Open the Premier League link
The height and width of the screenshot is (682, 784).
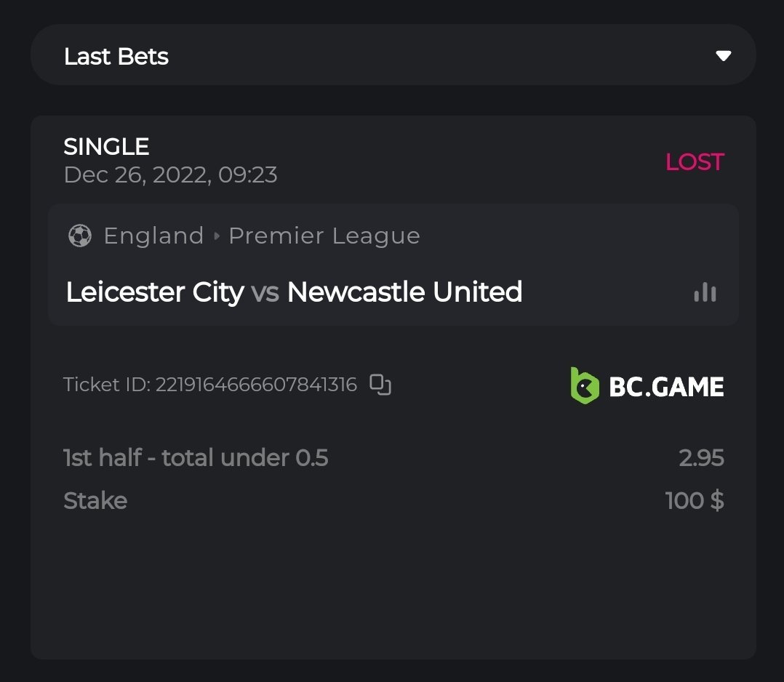point(324,236)
